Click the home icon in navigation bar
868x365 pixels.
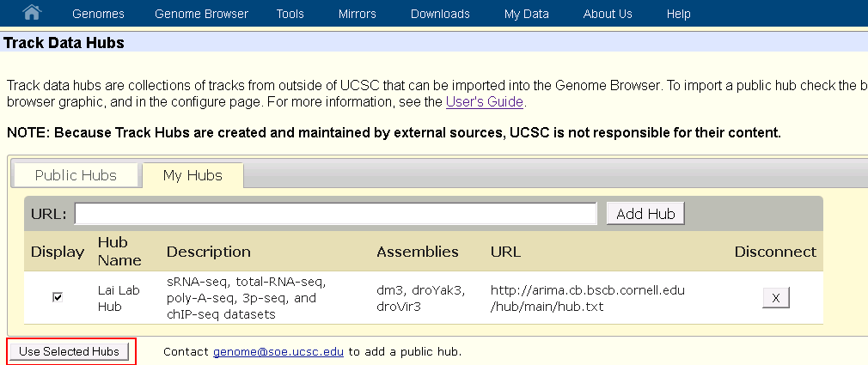(32, 13)
